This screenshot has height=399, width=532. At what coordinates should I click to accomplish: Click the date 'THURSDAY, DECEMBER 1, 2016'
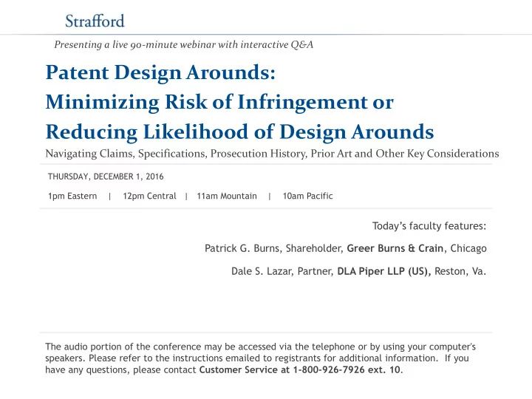tap(106, 177)
